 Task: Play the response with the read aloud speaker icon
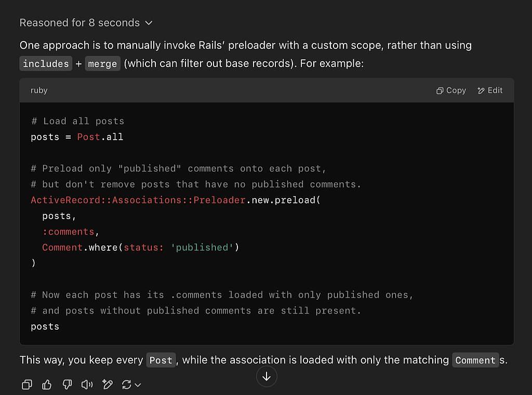coord(87,385)
